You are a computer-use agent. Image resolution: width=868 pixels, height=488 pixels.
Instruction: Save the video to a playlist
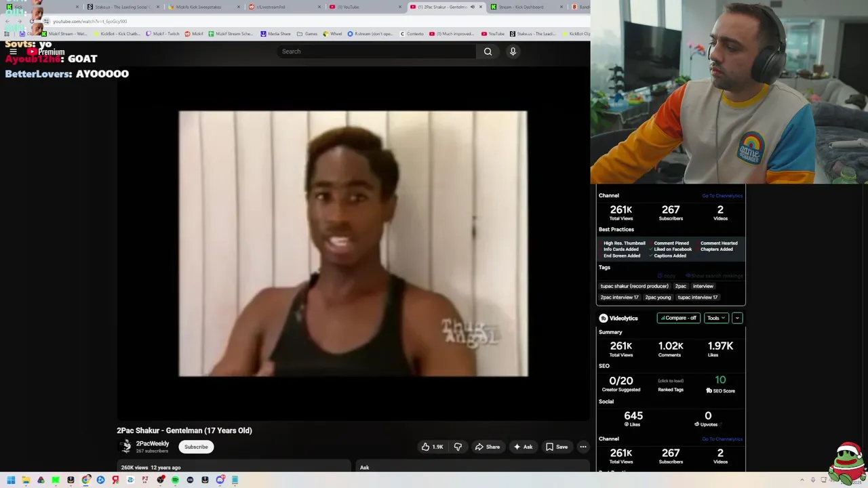click(x=557, y=447)
